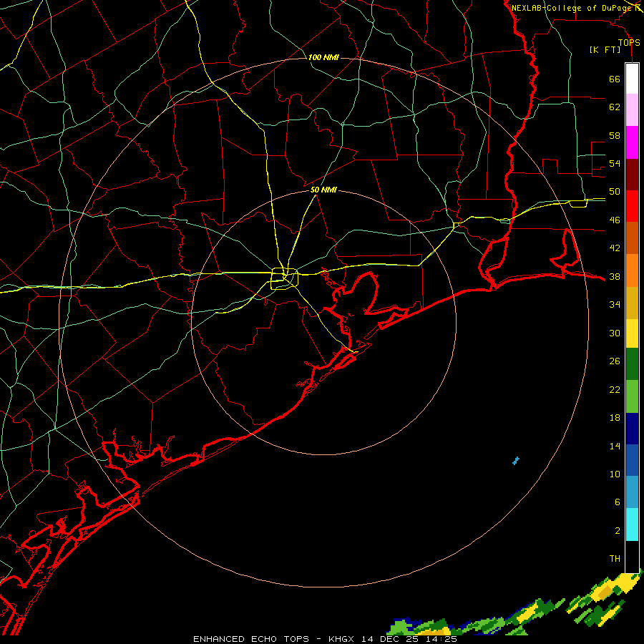Select the dark red legend swatch
644x644 pixels.
[x=632, y=175]
